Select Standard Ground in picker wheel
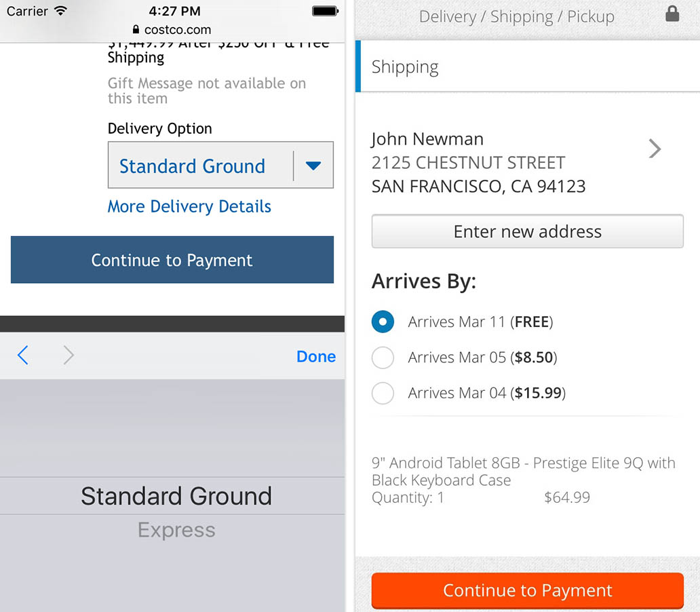Image resolution: width=700 pixels, height=612 pixels. pyautogui.click(x=176, y=496)
